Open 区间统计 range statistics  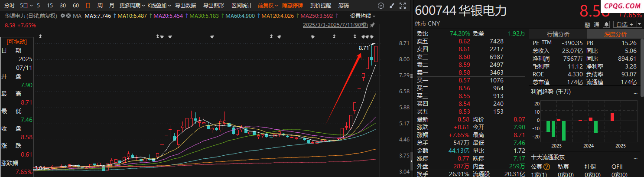click(x=242, y=6)
